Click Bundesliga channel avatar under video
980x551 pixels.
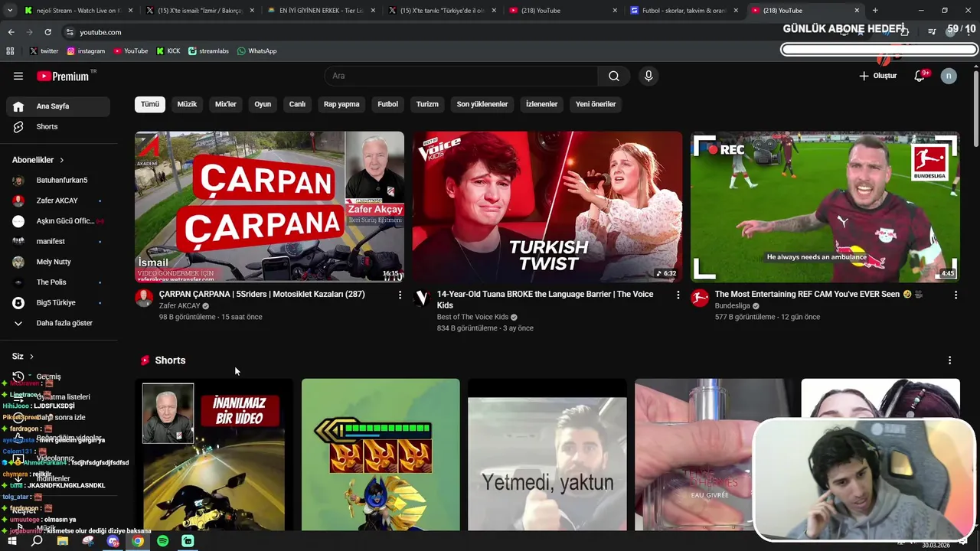[700, 298]
